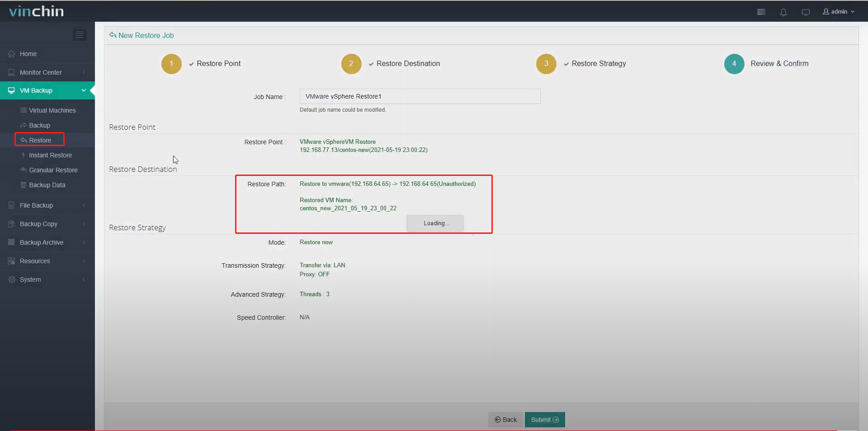Click the Back button
868x431 pixels.
click(x=505, y=420)
